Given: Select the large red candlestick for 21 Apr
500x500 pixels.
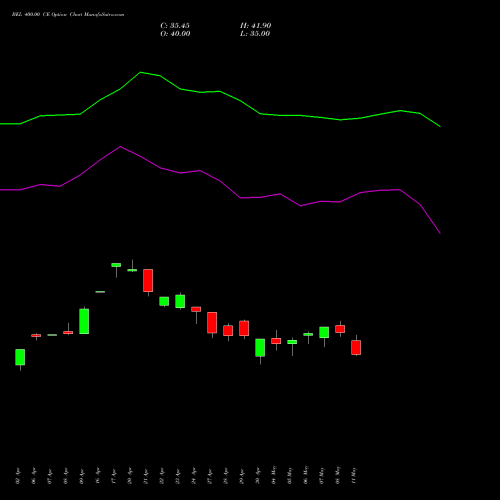Looking at the screenshot, I should [148, 280].
